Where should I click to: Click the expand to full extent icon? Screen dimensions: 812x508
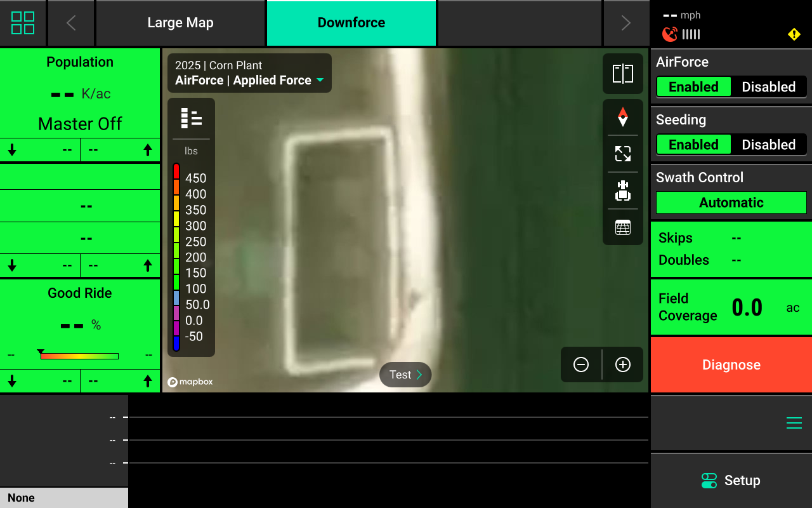point(622,154)
